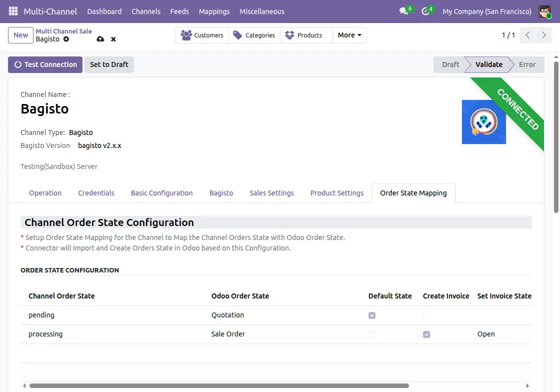Click the discard changes X icon
This screenshot has height=392, width=560.
click(x=113, y=39)
